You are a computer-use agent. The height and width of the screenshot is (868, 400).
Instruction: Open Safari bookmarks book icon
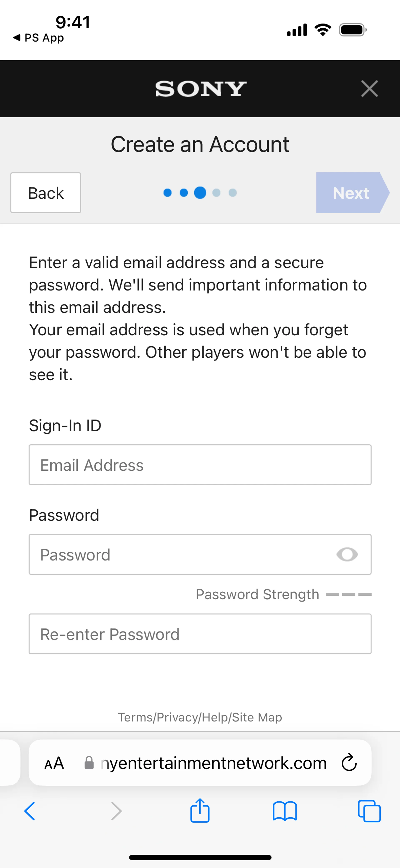click(x=285, y=811)
